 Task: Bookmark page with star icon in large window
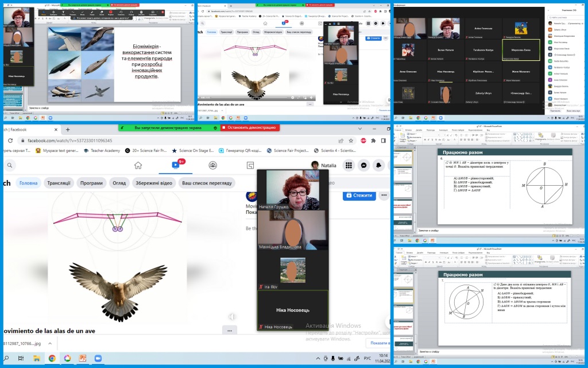[x=351, y=140]
